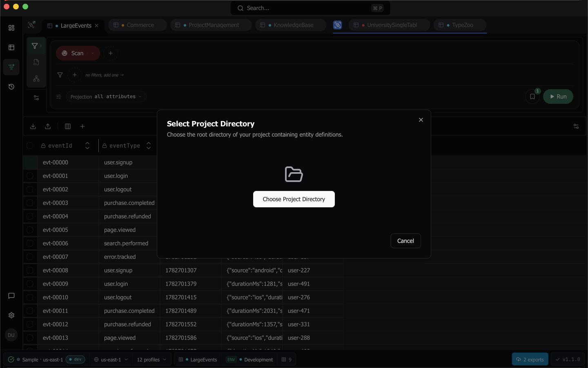This screenshot has width=588, height=368.
Task: Open the Projection all attributes dropdown
Action: coord(106,96)
